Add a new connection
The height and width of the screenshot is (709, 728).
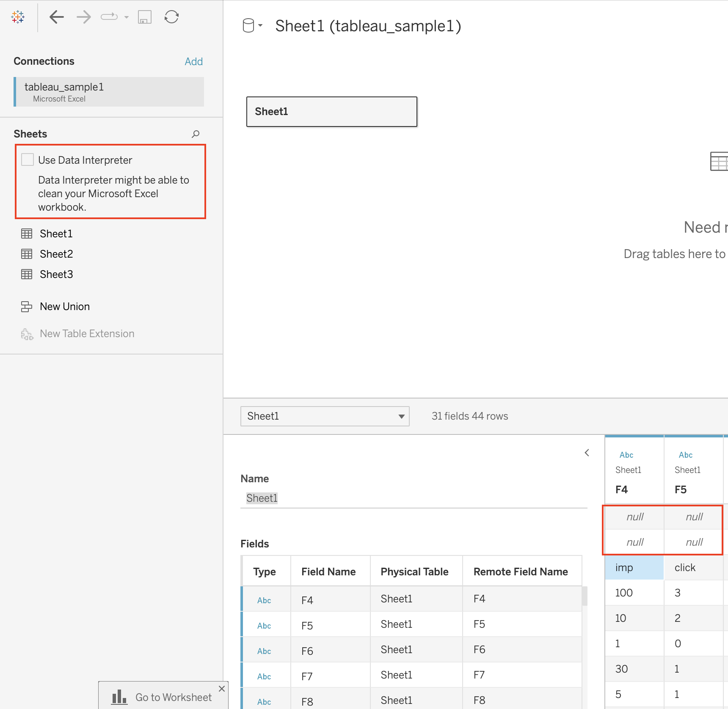[x=193, y=62]
